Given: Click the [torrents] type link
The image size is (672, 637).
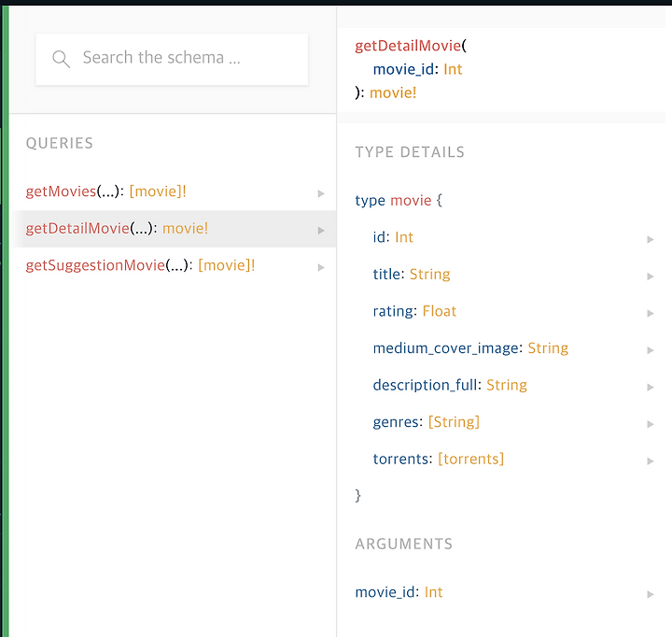Looking at the screenshot, I should [470, 459].
